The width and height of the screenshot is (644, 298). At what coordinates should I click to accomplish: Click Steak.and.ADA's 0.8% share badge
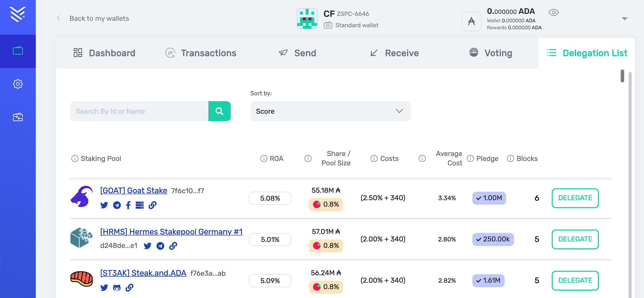(x=326, y=287)
